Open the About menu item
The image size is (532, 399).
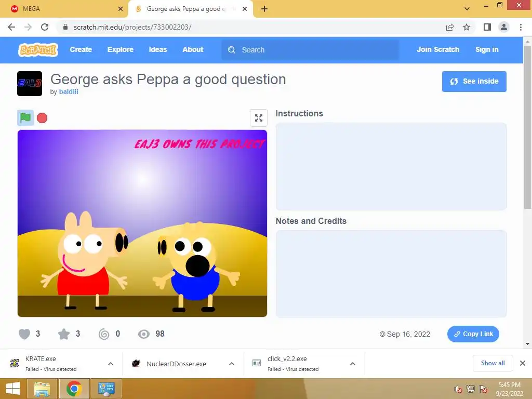pos(193,49)
